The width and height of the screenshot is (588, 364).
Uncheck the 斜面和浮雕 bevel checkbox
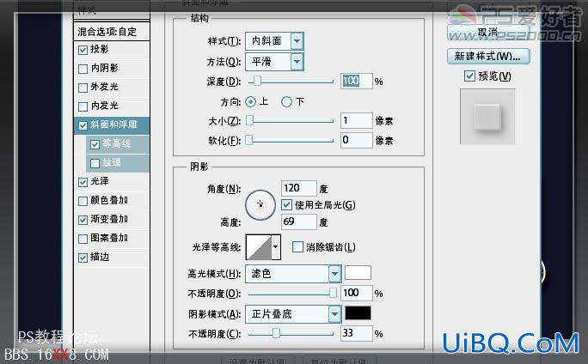83,125
